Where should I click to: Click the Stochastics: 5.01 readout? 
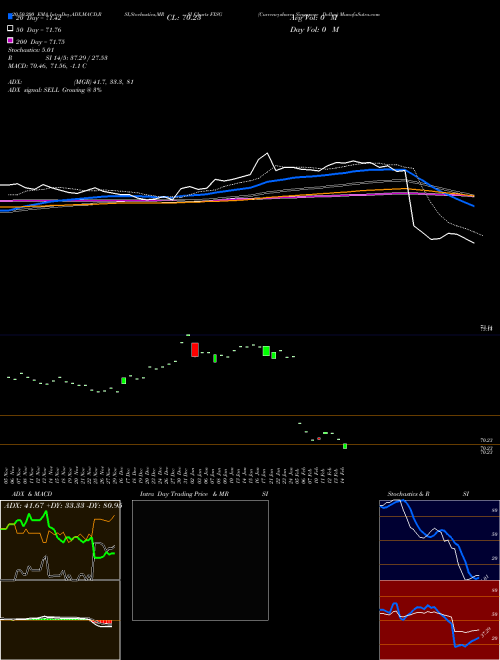tap(31, 50)
